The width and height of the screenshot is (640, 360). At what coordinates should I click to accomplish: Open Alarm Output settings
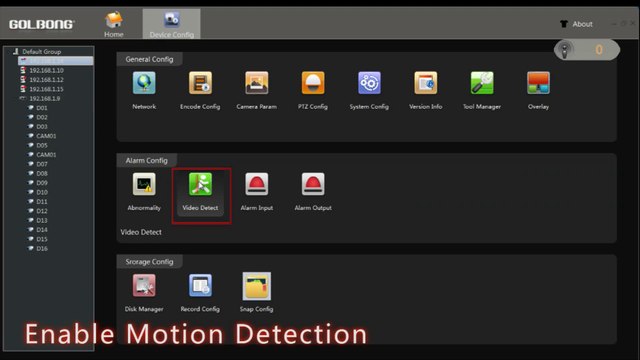click(313, 184)
